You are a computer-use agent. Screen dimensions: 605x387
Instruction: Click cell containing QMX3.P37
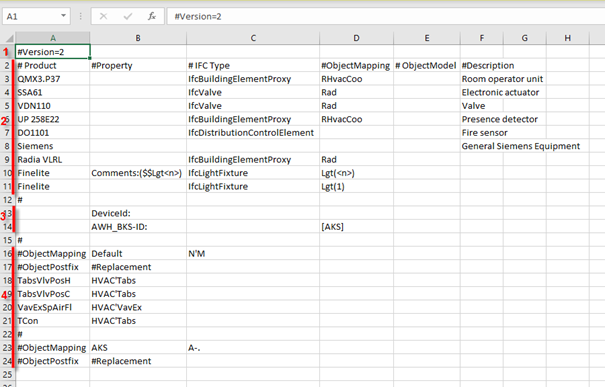coord(53,79)
